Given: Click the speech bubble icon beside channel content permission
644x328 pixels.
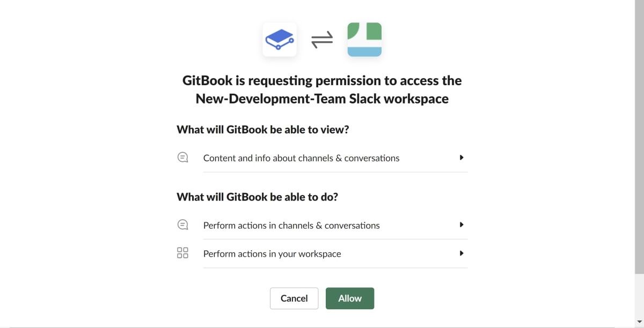Looking at the screenshot, I should tap(182, 156).
